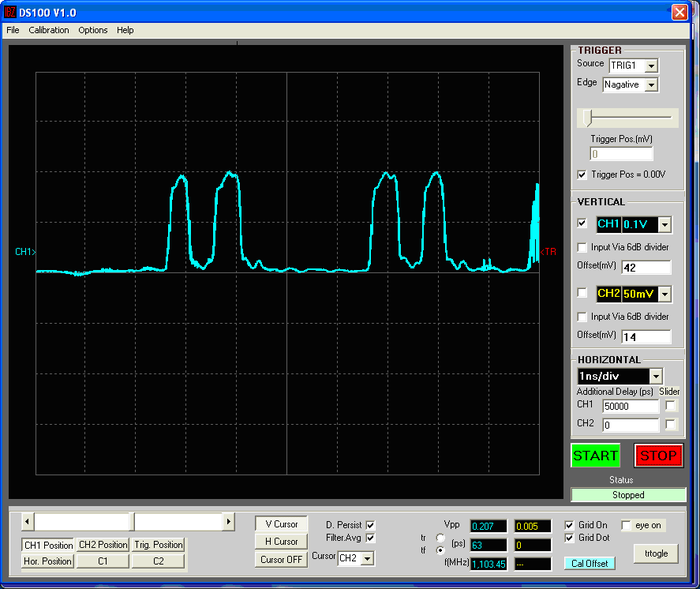
Task: Click the CH2 Vpp value 0.005
Action: point(533,526)
